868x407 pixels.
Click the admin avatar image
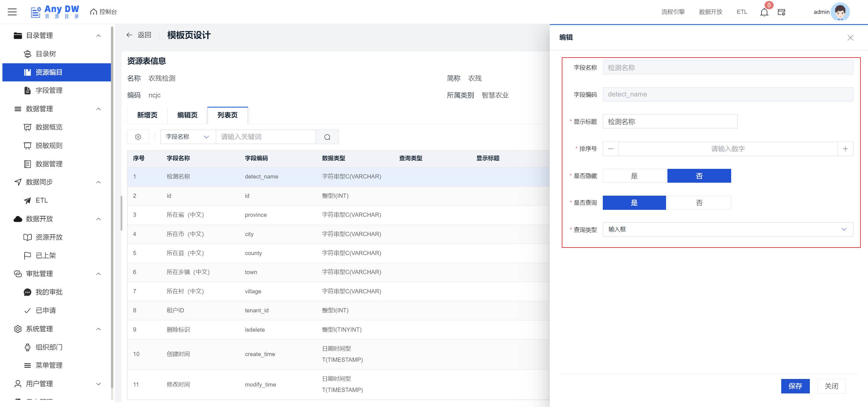point(840,12)
